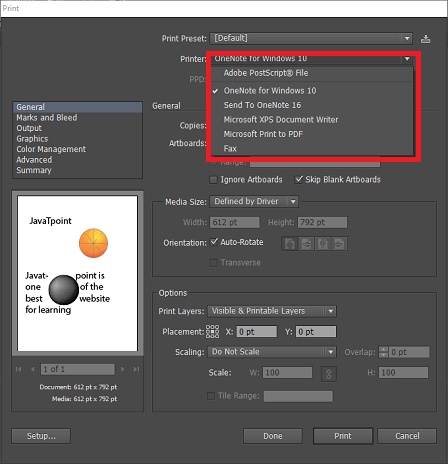Screen dimensions: 448x464
Task: Click the Save Print Preset icon
Action: click(425, 39)
